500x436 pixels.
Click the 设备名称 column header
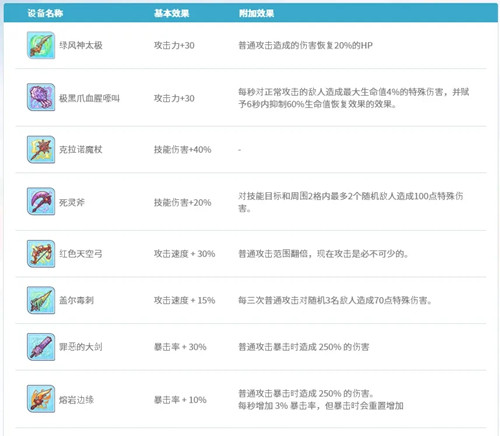point(45,13)
